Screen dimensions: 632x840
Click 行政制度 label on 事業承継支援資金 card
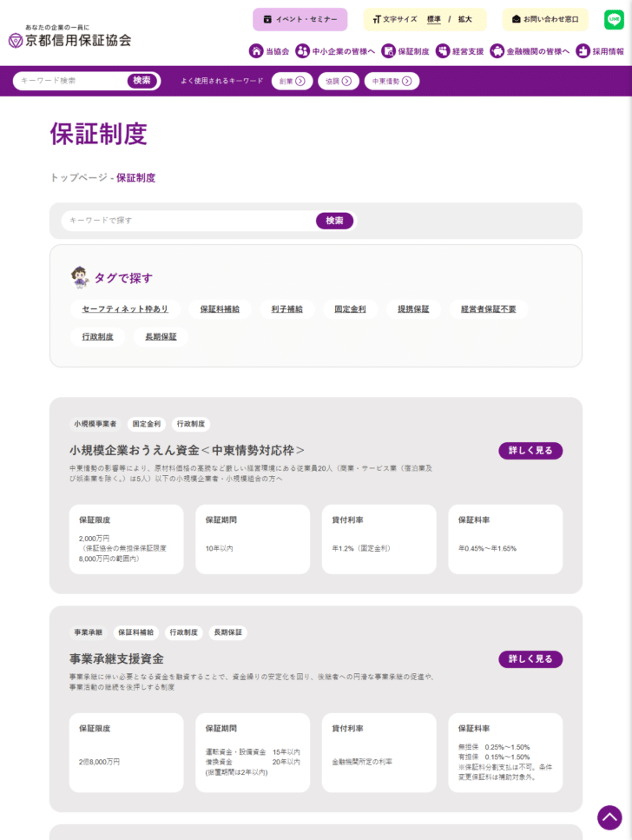(x=184, y=632)
